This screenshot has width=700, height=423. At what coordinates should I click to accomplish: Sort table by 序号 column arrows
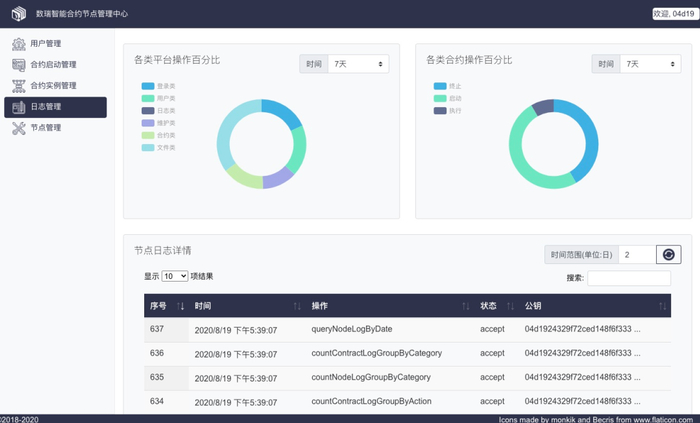pos(180,306)
